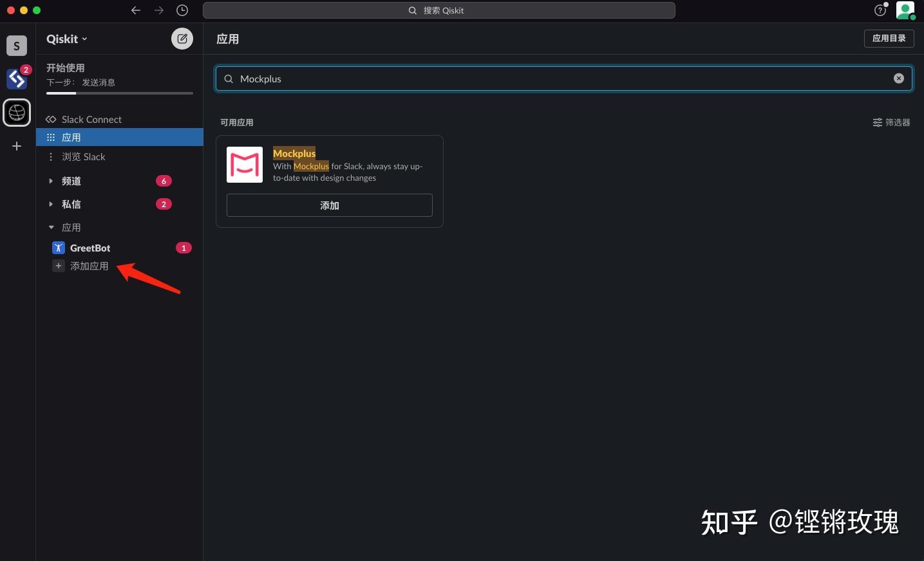Click the 频道 unread badge 6
This screenshot has width=924, height=561.
[164, 181]
